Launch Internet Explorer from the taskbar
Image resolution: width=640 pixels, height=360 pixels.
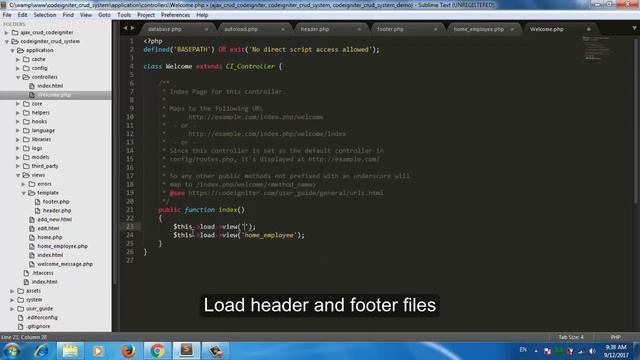click(x=41, y=351)
